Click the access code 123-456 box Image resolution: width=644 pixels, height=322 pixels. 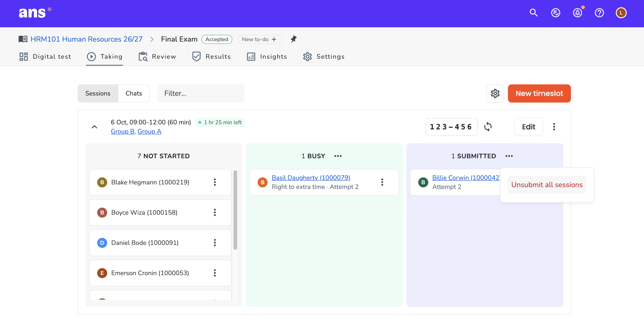pyautogui.click(x=451, y=127)
